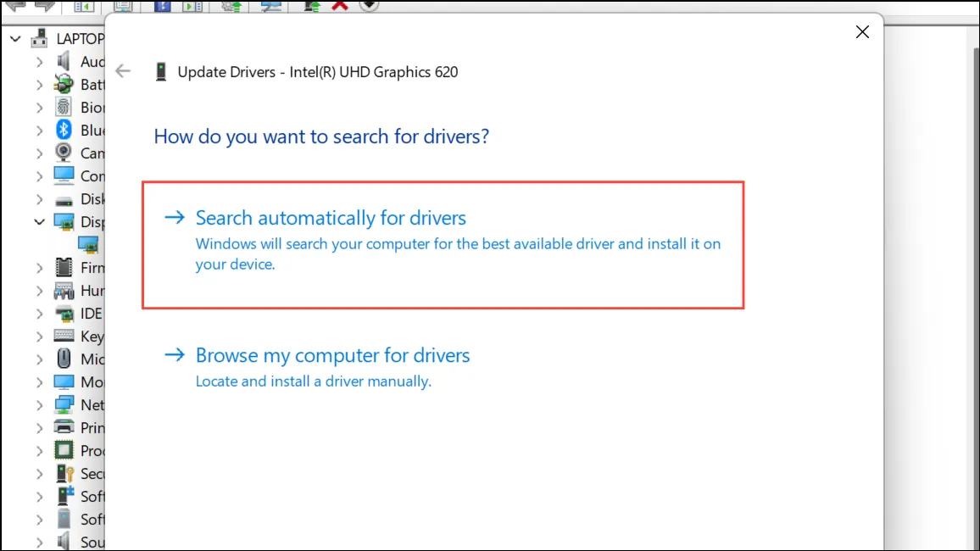Select the battery icon in Device Manager tree

tap(63, 84)
